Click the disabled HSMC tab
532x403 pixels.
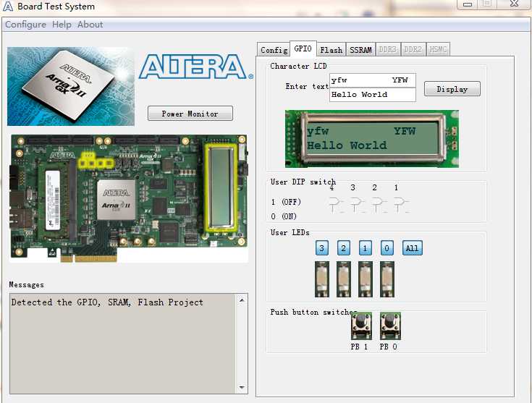(438, 49)
